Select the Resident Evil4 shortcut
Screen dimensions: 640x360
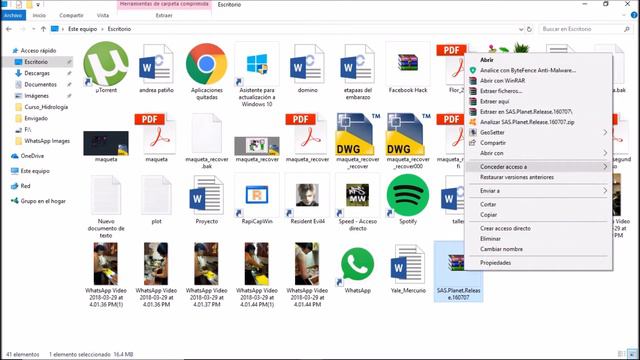coord(307,195)
